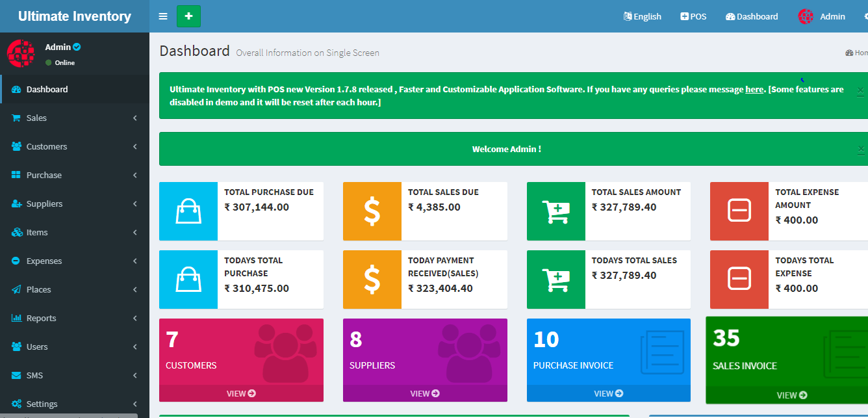Click the Total Sales Due dollar icon
The height and width of the screenshot is (418, 868).
(372, 211)
